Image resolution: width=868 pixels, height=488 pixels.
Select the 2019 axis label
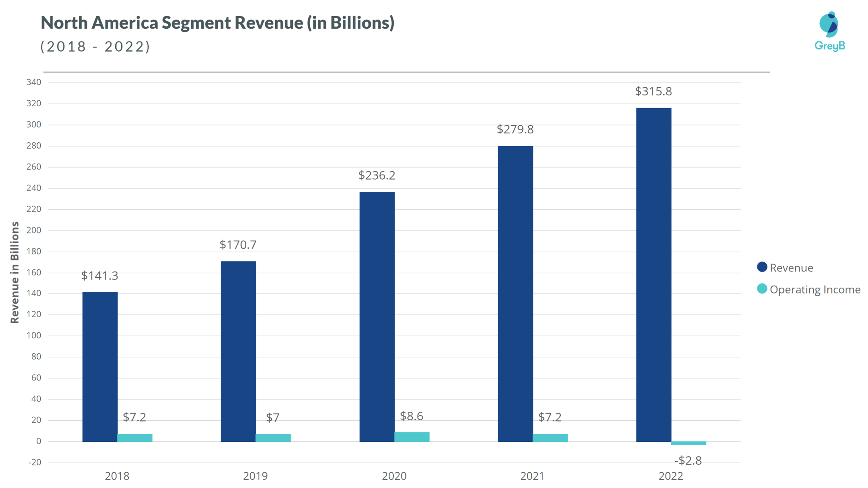pyautogui.click(x=256, y=476)
